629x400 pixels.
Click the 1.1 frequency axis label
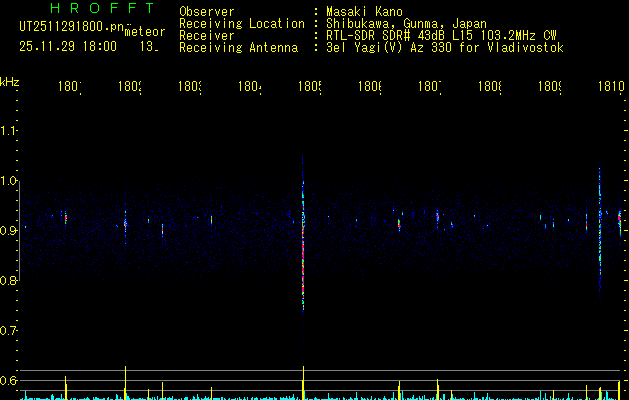[9, 131]
